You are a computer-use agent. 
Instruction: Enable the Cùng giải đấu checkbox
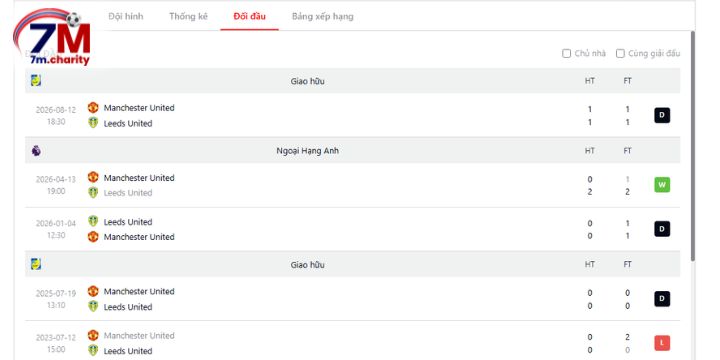pyautogui.click(x=620, y=54)
